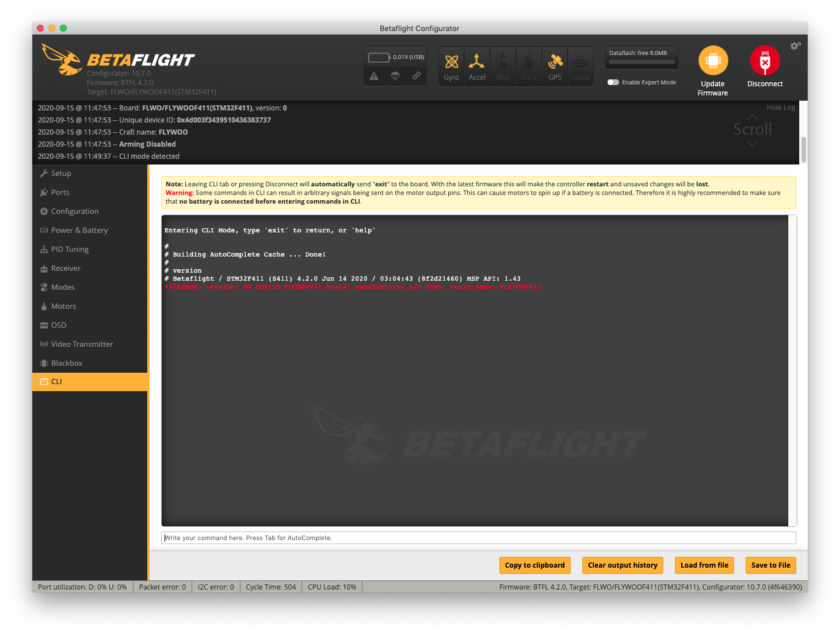This screenshot has height=635, width=840.
Task: Open the PID Tuning tab
Action: tap(90, 249)
